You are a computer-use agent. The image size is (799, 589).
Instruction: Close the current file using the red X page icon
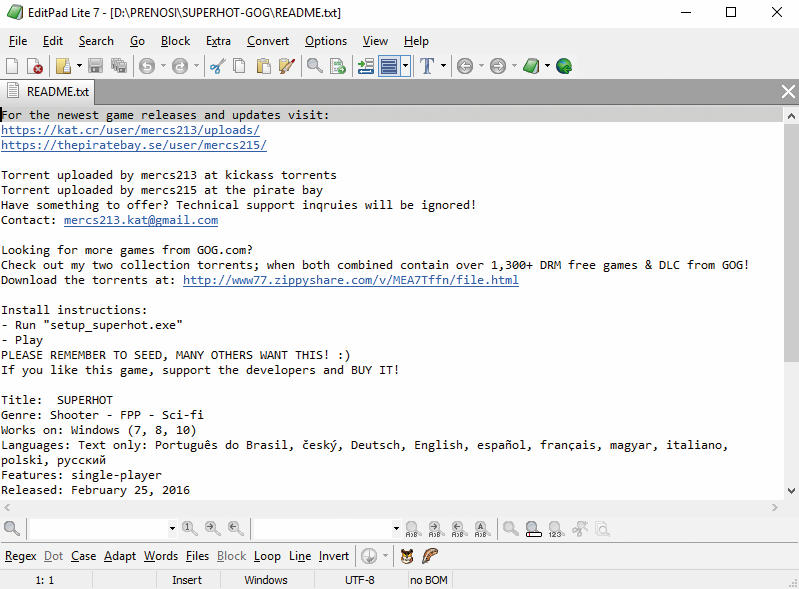coord(34,66)
